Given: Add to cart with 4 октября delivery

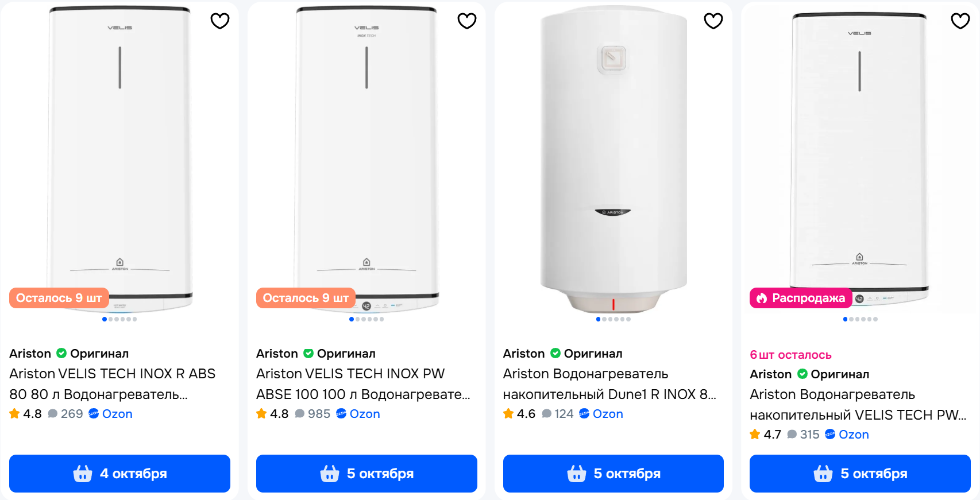Looking at the screenshot, I should (x=119, y=474).
